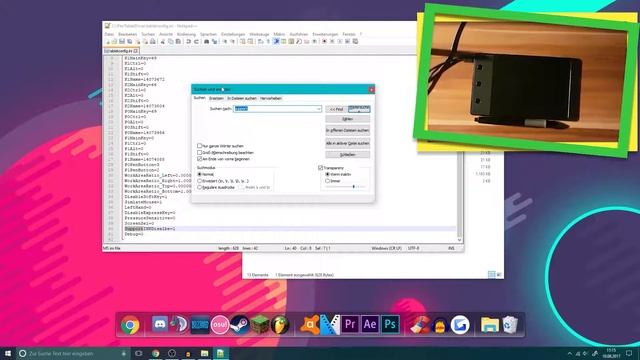Open Google Chrome from the dock

(x=130, y=325)
